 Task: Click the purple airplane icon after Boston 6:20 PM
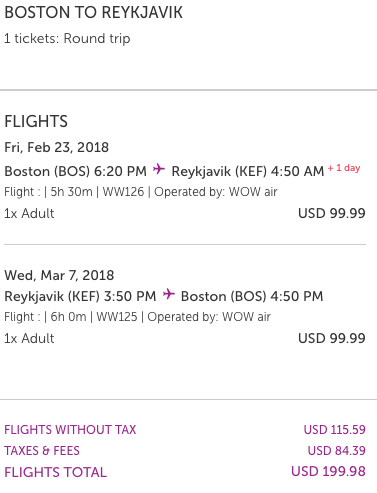tap(159, 169)
